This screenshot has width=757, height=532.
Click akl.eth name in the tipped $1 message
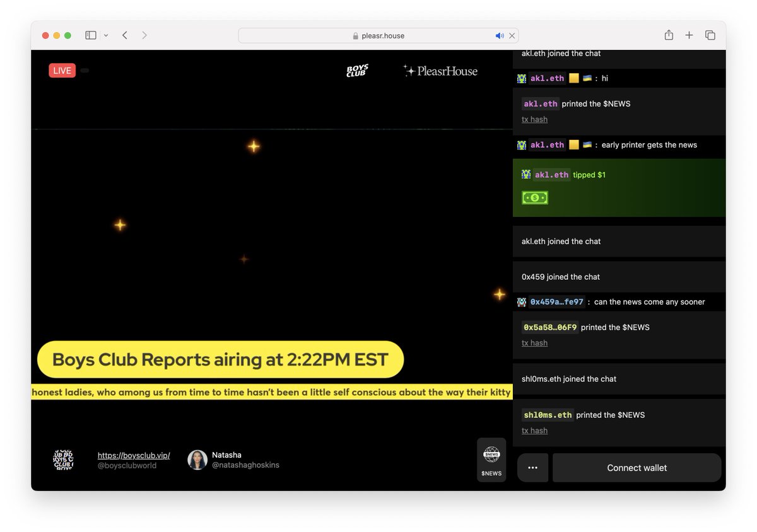551,175
